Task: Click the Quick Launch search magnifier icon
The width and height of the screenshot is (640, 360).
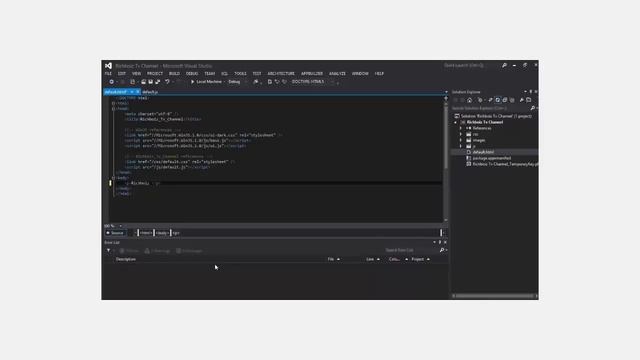Action: click(504, 65)
